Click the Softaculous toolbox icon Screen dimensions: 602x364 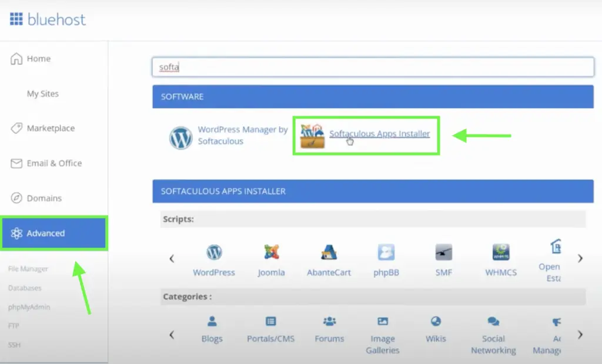tap(313, 136)
